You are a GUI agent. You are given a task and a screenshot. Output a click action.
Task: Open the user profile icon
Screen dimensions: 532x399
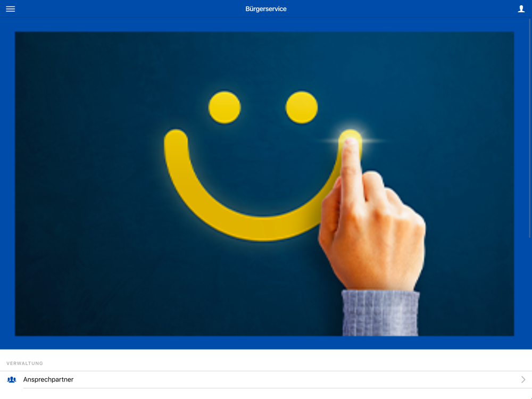click(521, 9)
